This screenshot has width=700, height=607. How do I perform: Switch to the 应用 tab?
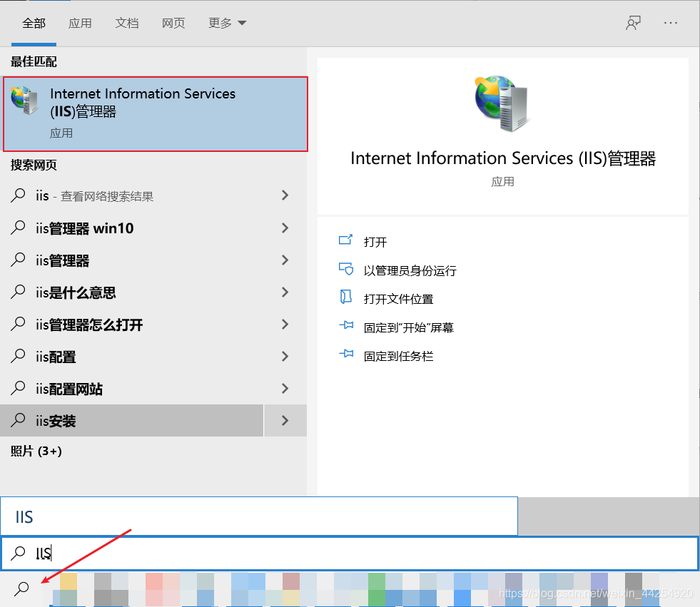point(80,23)
